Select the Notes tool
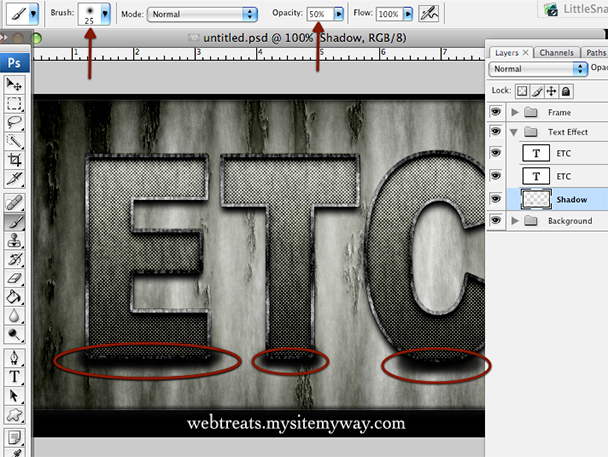Viewport: 608px width, 457px height. [14, 438]
